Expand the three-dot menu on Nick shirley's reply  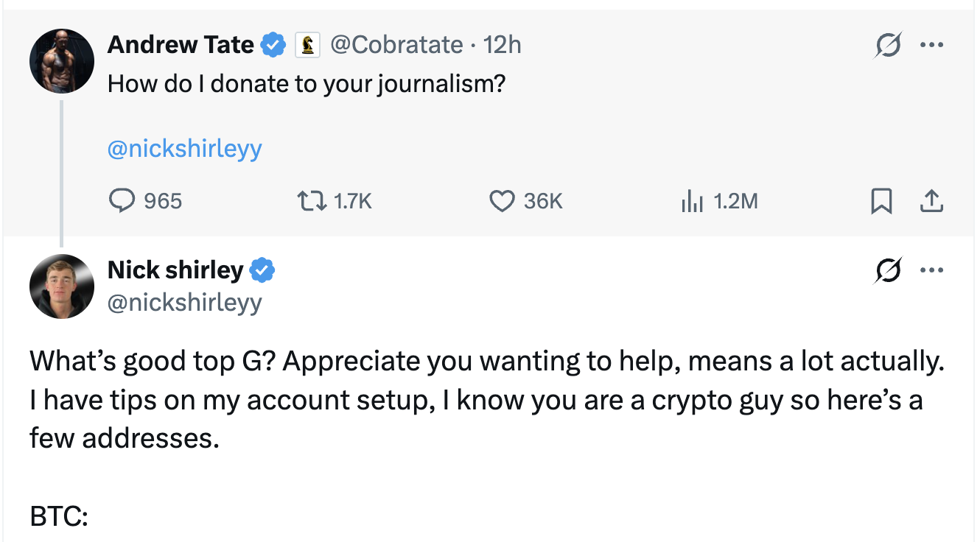(x=931, y=270)
